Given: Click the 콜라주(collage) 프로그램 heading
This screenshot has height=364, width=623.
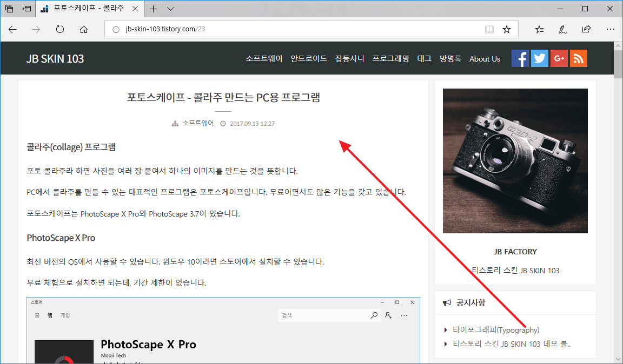Looking at the screenshot, I should (x=71, y=147).
